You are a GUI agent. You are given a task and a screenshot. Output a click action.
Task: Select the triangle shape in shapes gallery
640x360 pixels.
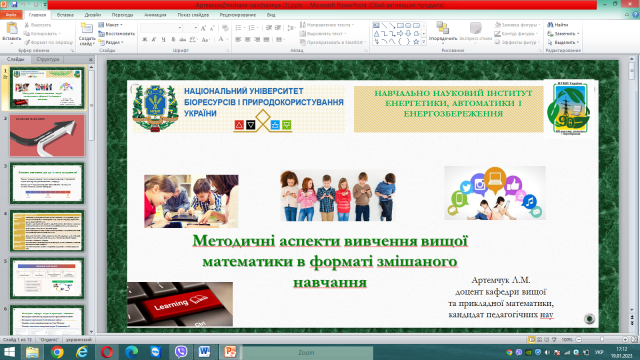point(376,33)
